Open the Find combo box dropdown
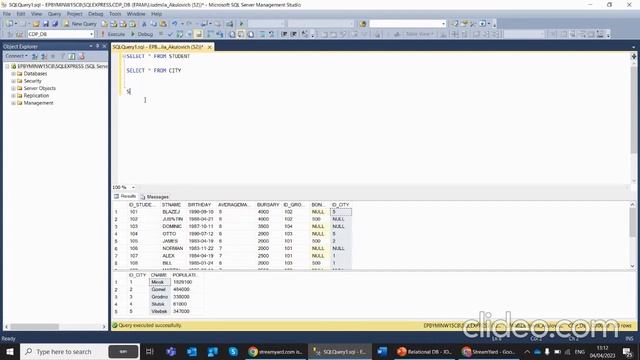This screenshot has height=360, width=640. (x=443, y=24)
